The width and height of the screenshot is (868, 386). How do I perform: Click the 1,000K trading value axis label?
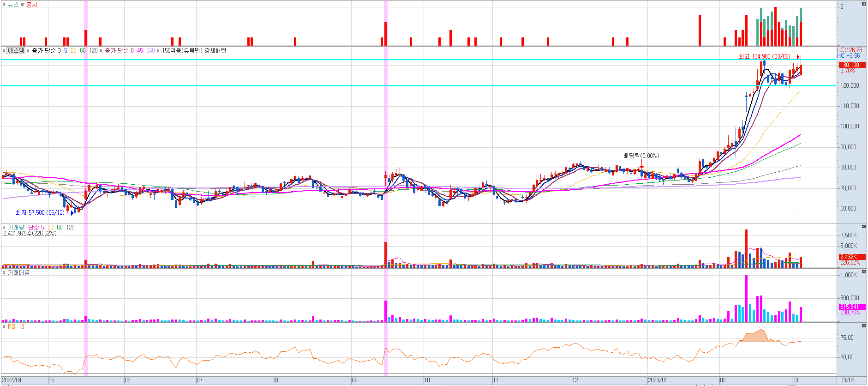(848, 275)
